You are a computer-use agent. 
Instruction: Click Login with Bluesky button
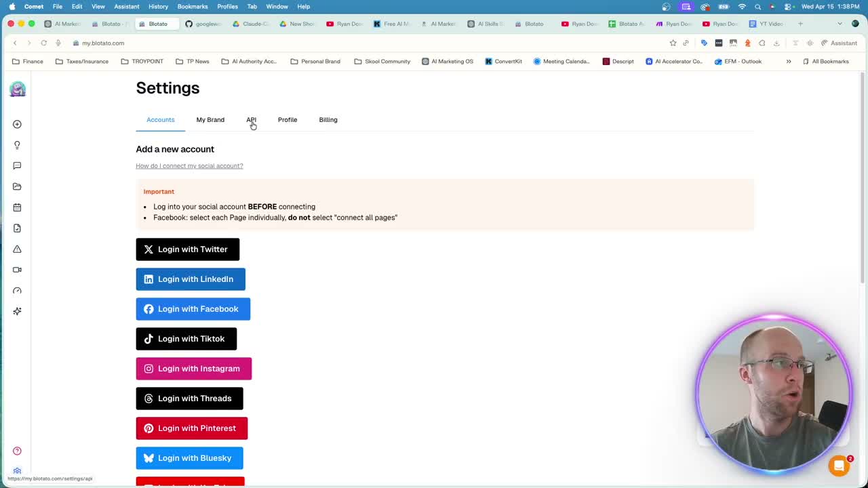pyautogui.click(x=189, y=458)
